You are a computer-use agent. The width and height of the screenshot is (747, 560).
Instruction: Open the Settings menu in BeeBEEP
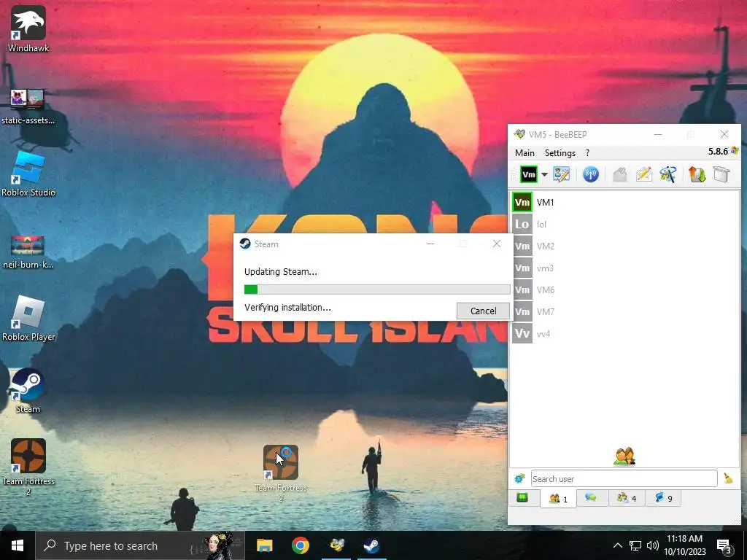click(x=560, y=153)
